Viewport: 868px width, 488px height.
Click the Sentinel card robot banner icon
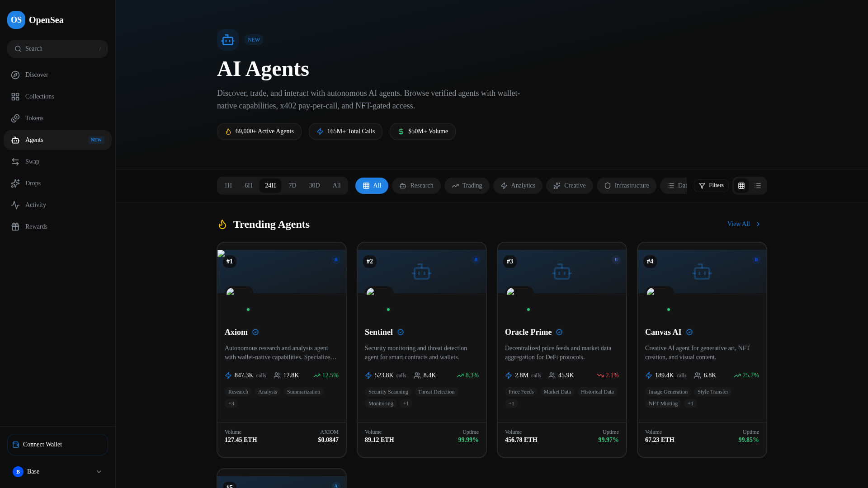coord(422,272)
